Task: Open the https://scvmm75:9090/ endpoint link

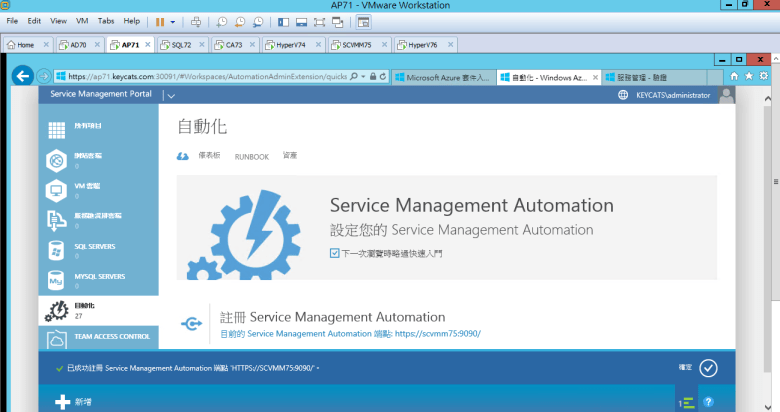Action: pyautogui.click(x=439, y=333)
